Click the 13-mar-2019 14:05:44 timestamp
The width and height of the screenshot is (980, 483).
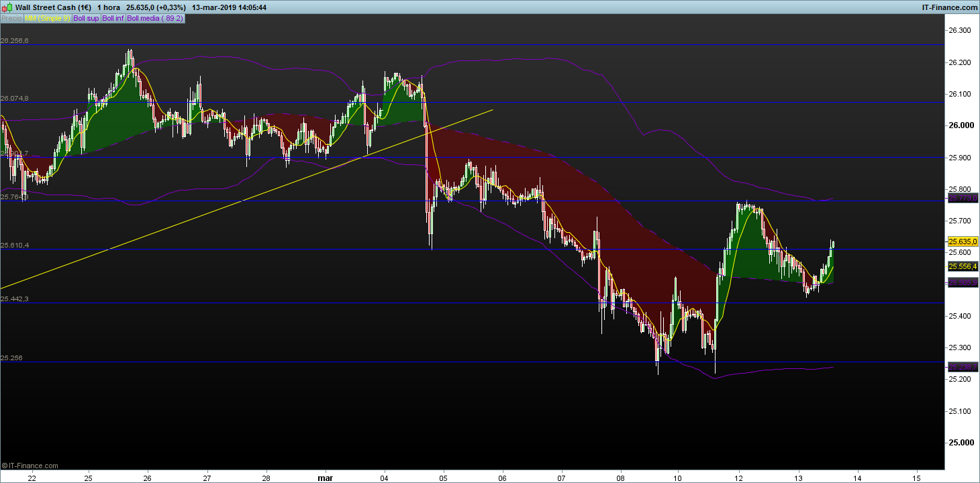[229, 7]
